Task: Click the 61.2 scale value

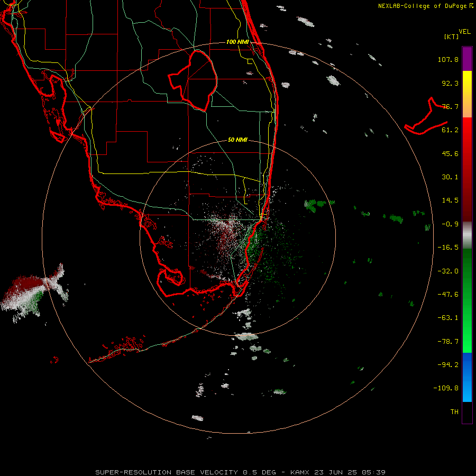Action: [x=450, y=130]
